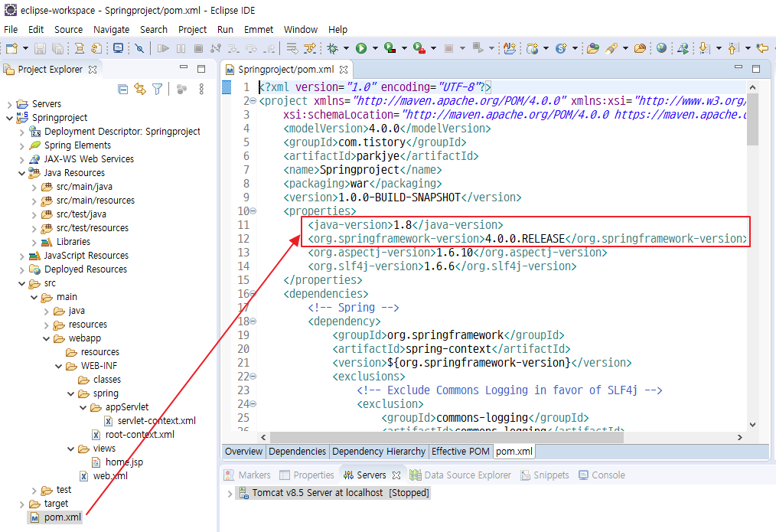Open the Source menu
Viewport: 776px width, 532px height.
point(68,30)
